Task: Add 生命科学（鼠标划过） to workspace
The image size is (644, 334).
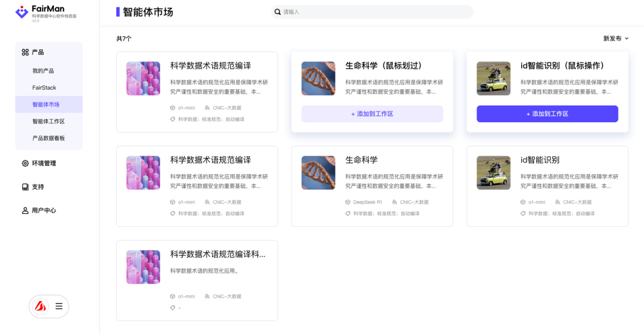Action: pos(372,114)
